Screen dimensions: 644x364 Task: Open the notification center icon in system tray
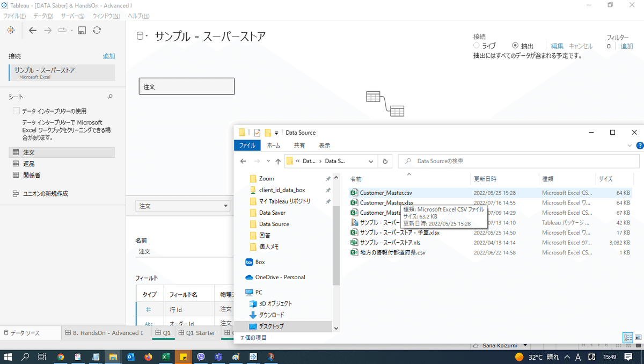click(628, 356)
